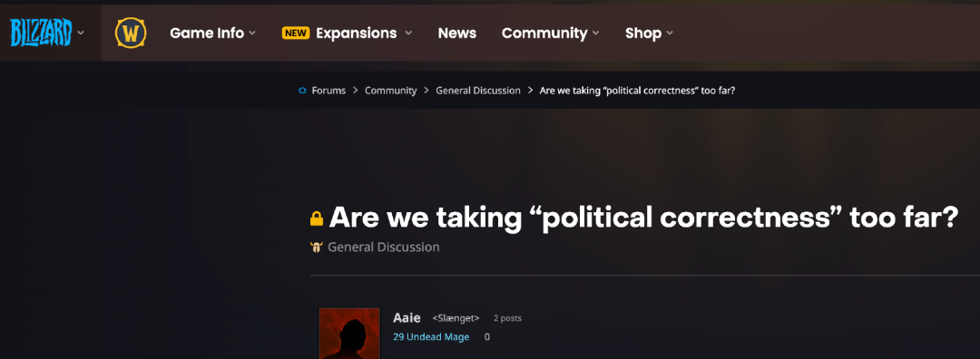Open Aaie's avatar thumbnail

349,333
